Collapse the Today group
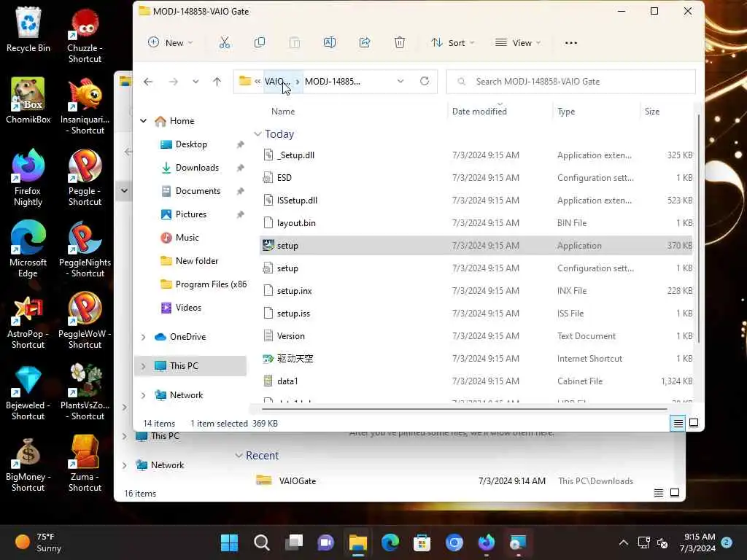 click(258, 134)
